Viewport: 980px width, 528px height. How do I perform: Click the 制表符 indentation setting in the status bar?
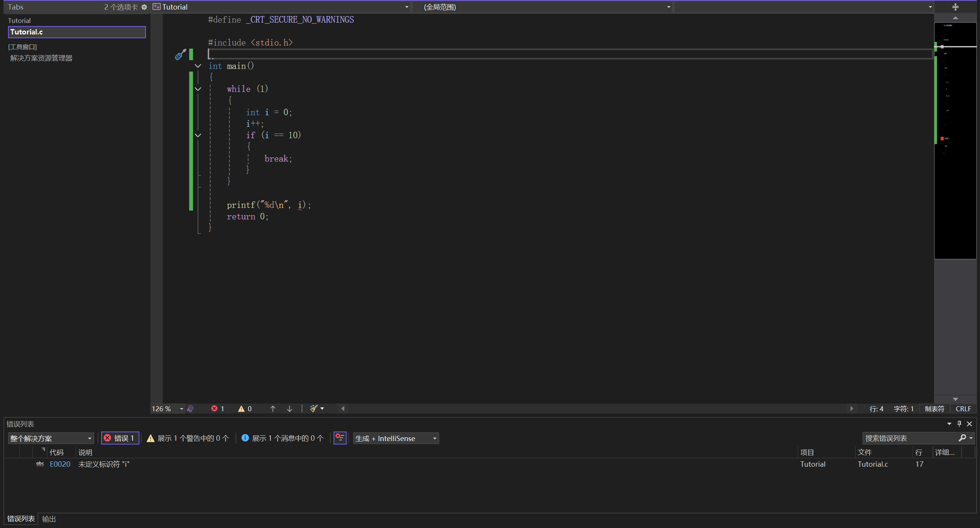(x=934, y=409)
